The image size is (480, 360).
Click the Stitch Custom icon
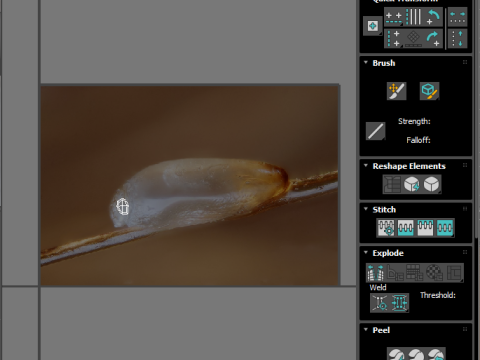coord(445,228)
